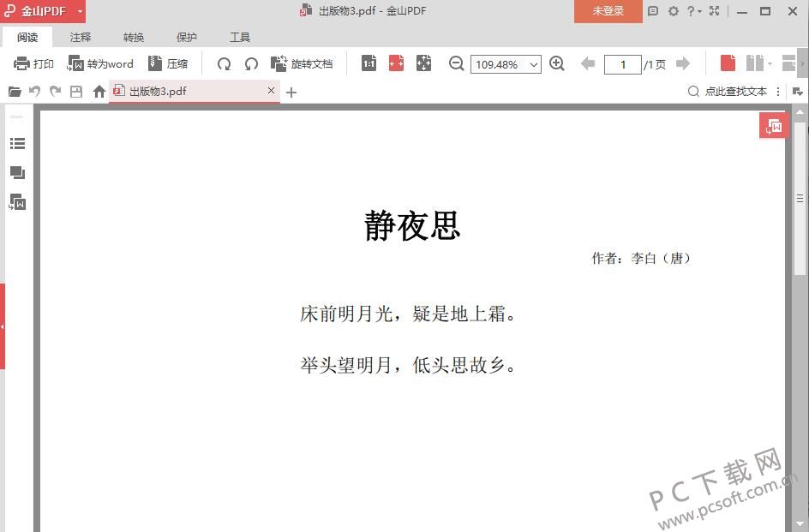Image resolution: width=809 pixels, height=532 pixels.
Task: Set the view to 1:1 actual size
Action: tap(369, 63)
